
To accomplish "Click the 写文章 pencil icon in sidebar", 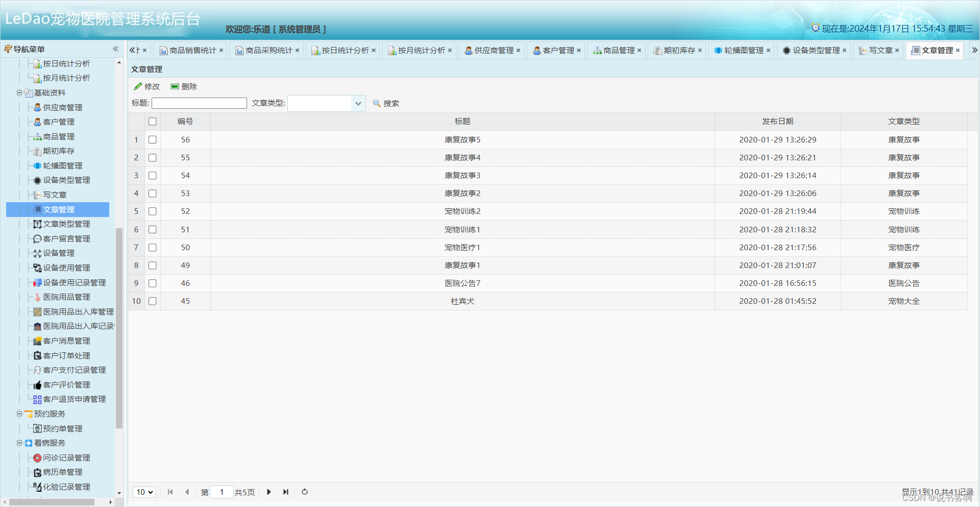I will (37, 195).
